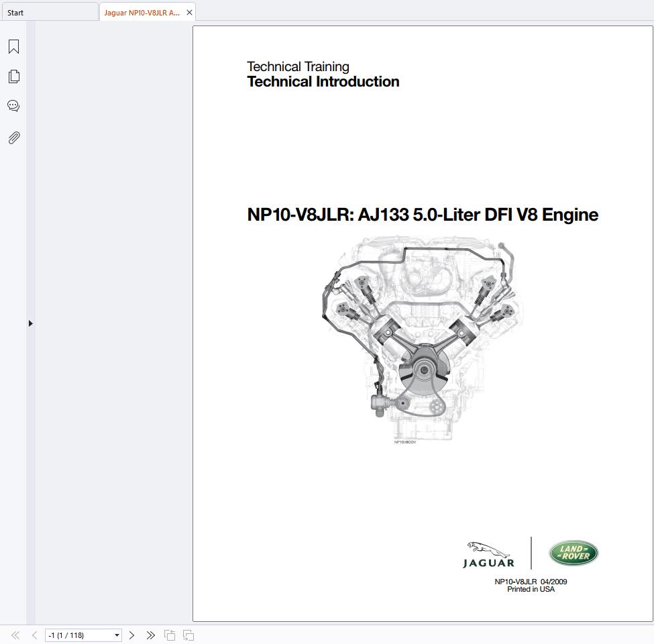Click the grayed previous page arrow
Image resolution: width=654 pixels, height=644 pixels.
tap(33, 635)
